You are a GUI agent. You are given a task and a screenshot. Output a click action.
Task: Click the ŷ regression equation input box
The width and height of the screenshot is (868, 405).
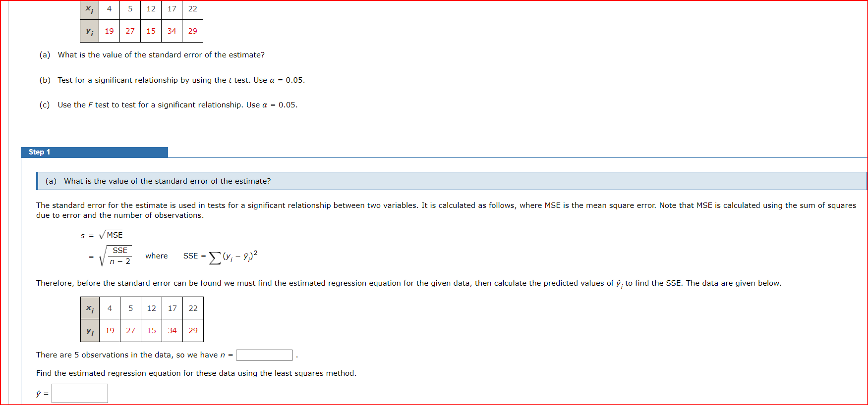(x=79, y=393)
